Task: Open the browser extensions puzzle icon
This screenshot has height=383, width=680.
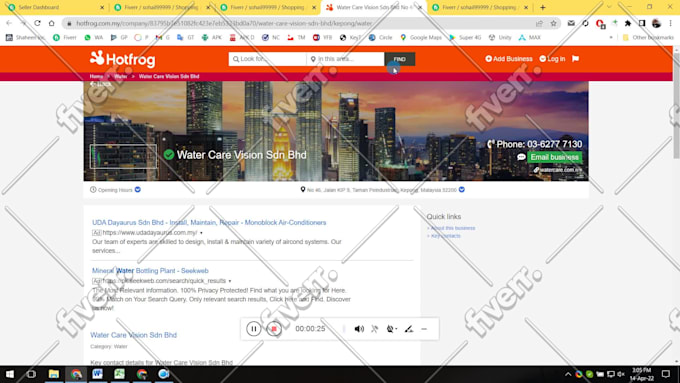Action: pyautogui.click(x=628, y=23)
